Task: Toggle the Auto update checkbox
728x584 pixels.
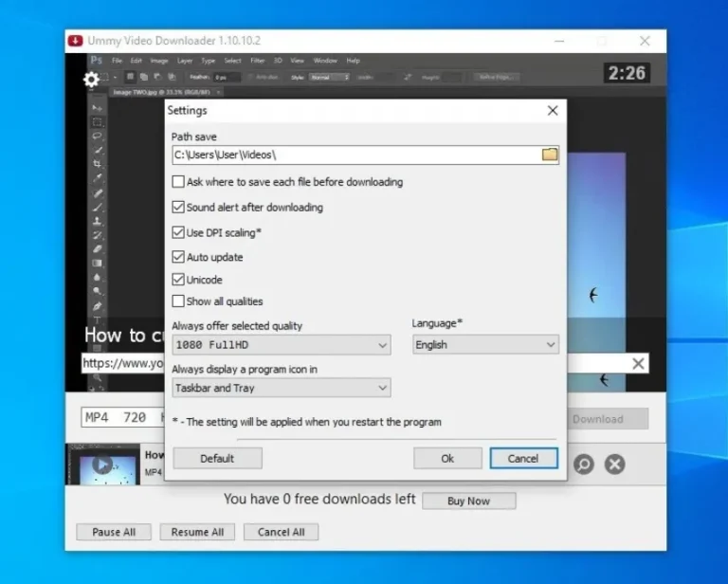Action: coord(178,257)
